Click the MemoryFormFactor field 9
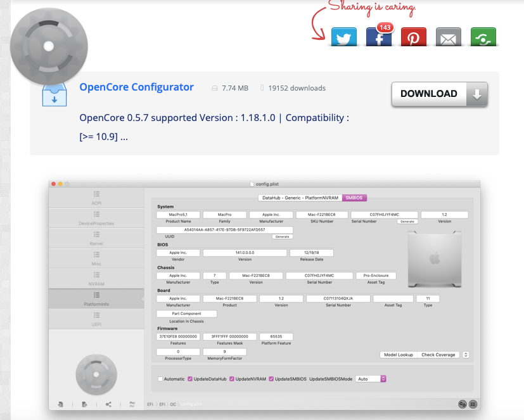Viewport: 524px width, 420px height. pyautogui.click(x=224, y=352)
